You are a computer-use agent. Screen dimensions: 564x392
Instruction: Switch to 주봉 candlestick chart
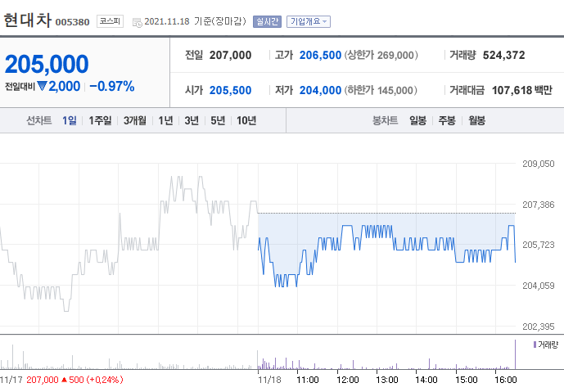(x=447, y=120)
